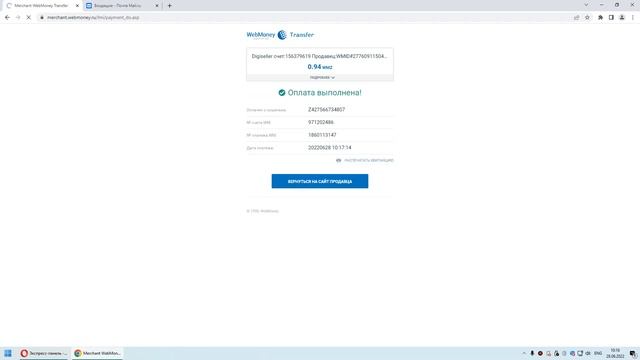Image resolution: width=640 pixels, height=360 pixels.
Task: Open the Chrome extensions puzzle icon
Action: [600, 18]
